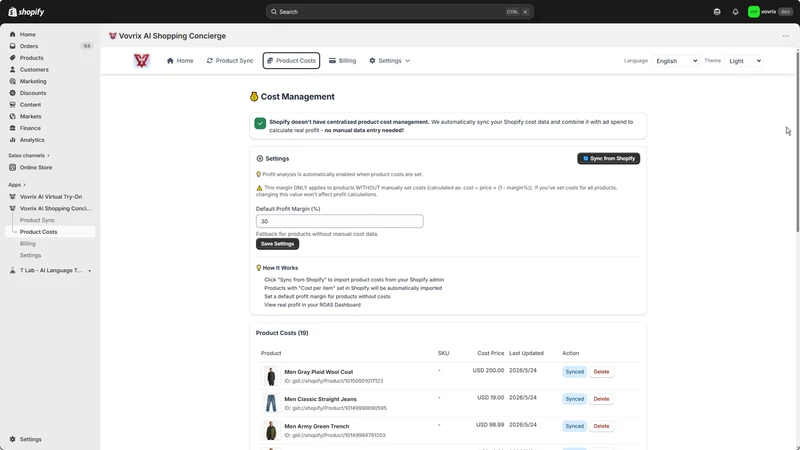This screenshot has height=450, width=800.
Task: Click the Cost Management money bag icon
Action: 254,96
